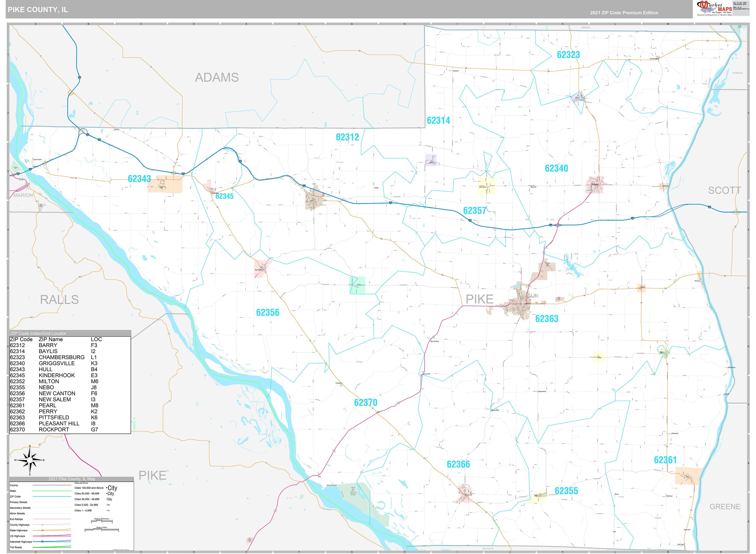The height and width of the screenshot is (554, 756).
Task: Click the PIKE COUNTY, IL title
Action: (x=38, y=10)
